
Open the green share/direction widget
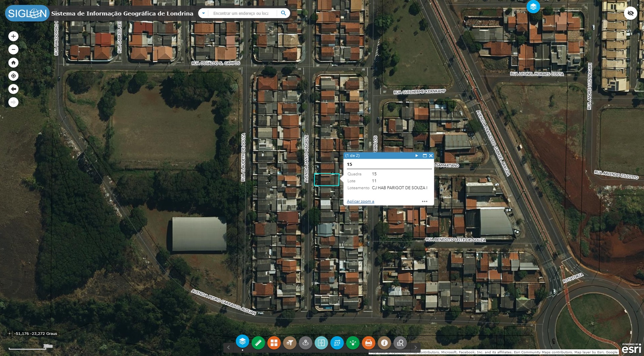[x=353, y=343]
